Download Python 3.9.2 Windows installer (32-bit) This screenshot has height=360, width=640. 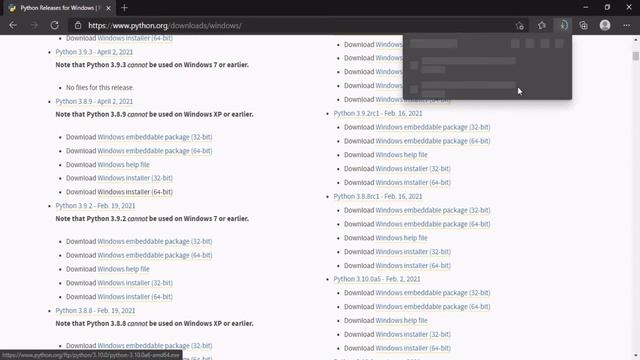tap(135, 283)
